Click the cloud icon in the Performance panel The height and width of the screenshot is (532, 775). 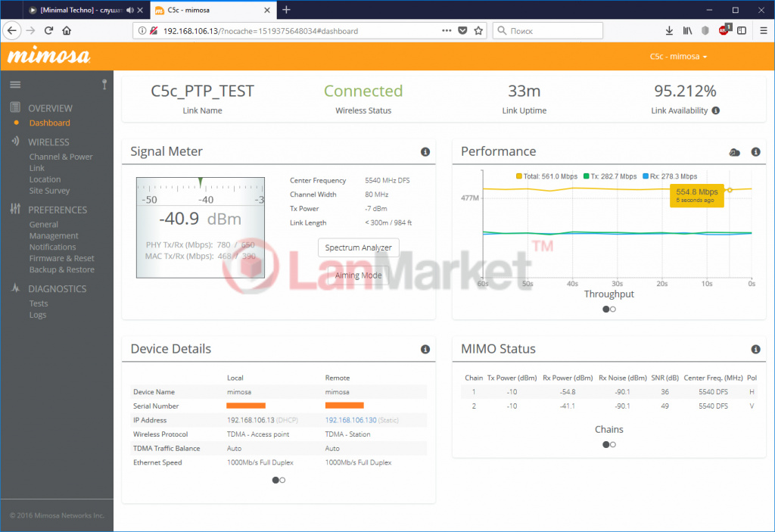(x=734, y=151)
